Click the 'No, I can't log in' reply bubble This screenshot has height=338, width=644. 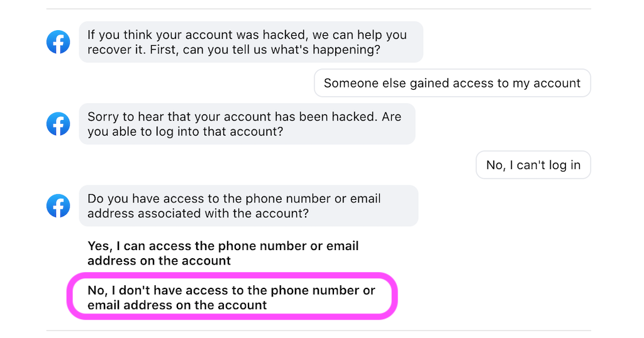point(533,165)
